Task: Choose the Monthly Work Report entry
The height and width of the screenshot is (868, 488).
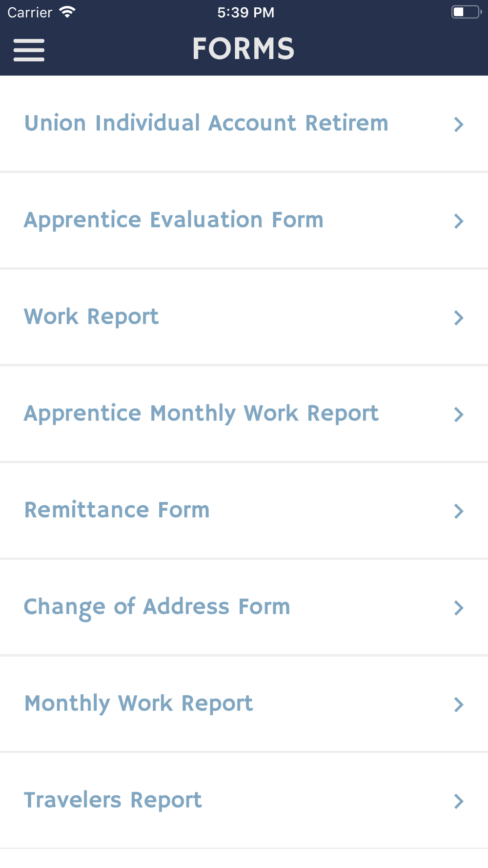Action: coord(244,703)
